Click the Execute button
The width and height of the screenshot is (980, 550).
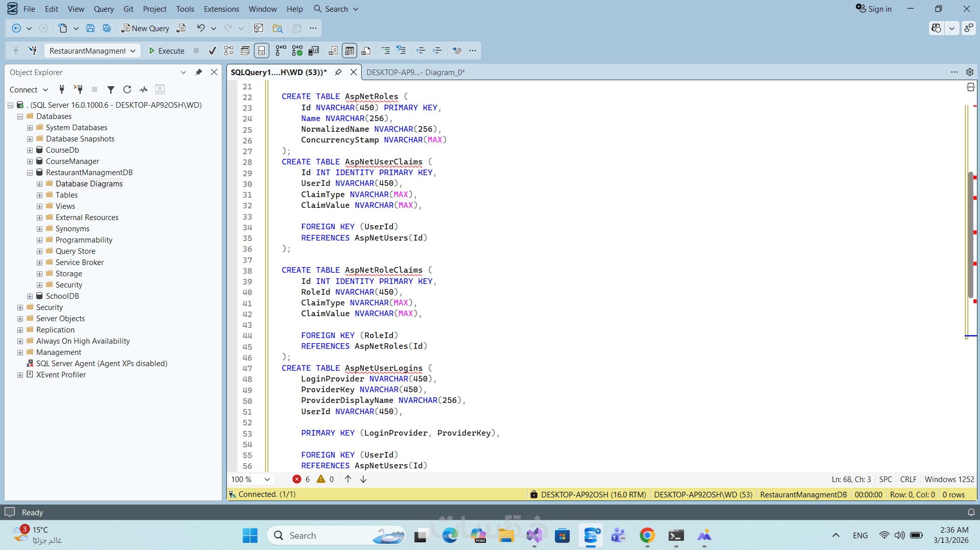coord(167,51)
